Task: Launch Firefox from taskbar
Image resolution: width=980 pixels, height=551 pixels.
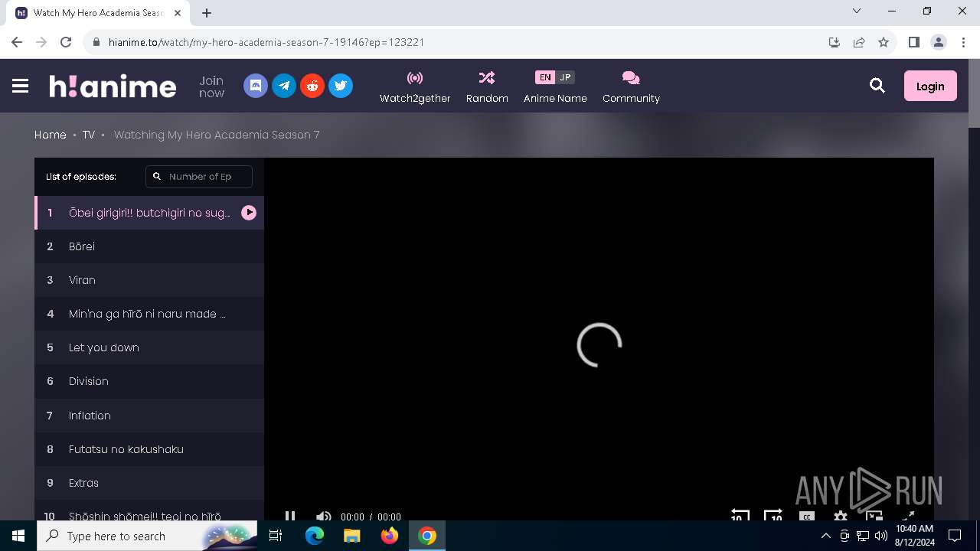Action: click(x=390, y=536)
